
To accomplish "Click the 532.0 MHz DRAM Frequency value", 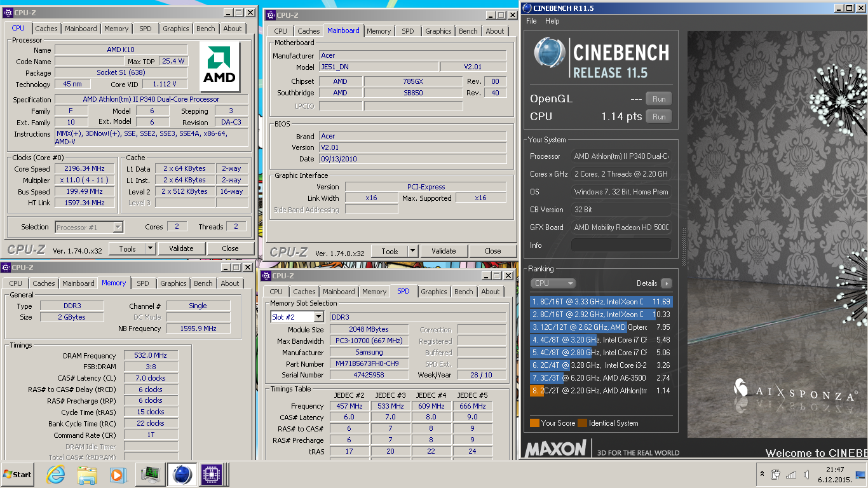I will [151, 356].
